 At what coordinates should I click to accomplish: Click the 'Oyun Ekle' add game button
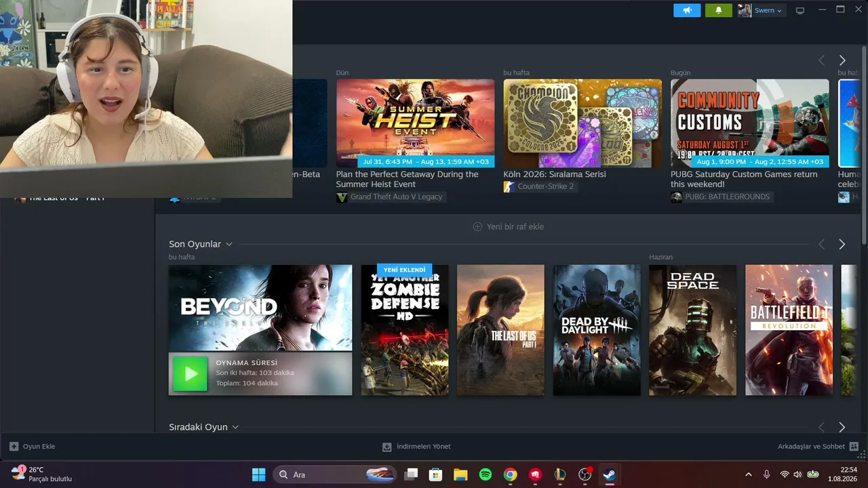33,447
